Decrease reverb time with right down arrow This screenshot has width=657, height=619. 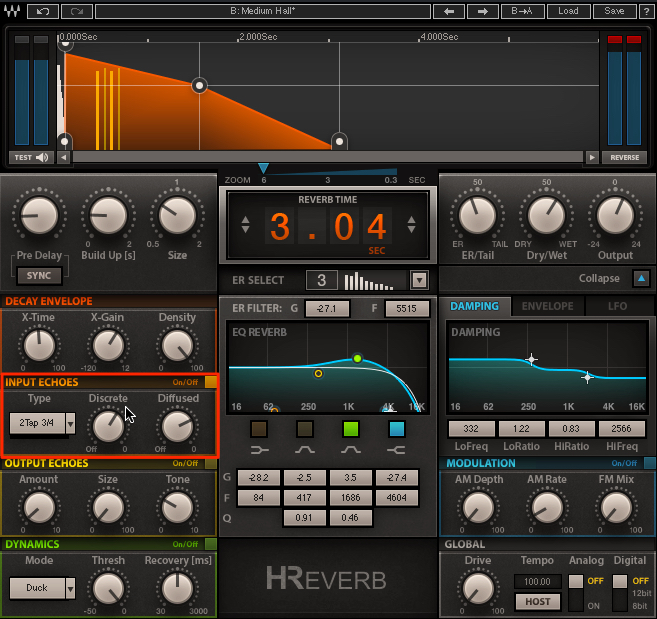pyautogui.click(x=411, y=229)
